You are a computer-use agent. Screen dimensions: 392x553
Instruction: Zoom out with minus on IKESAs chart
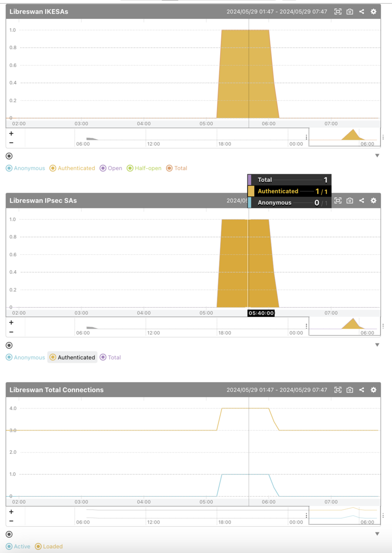click(12, 143)
